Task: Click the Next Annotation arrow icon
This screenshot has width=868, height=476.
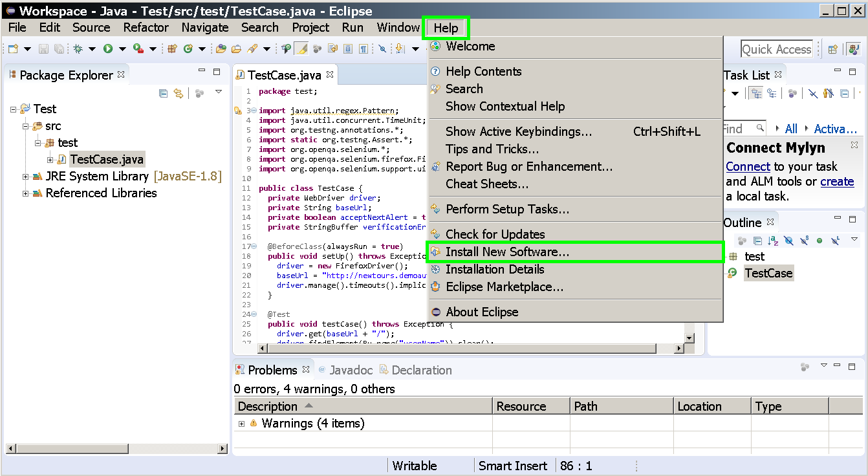Action: click(400, 49)
